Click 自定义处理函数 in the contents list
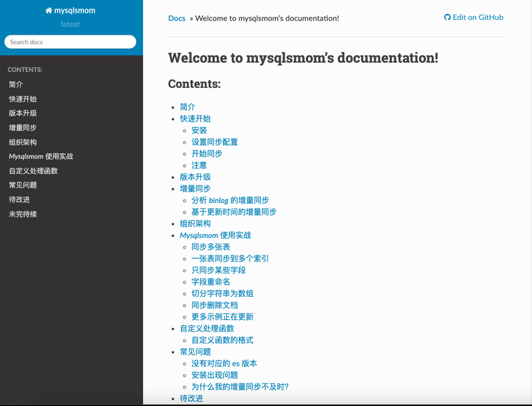The image size is (532, 406). pyautogui.click(x=207, y=328)
